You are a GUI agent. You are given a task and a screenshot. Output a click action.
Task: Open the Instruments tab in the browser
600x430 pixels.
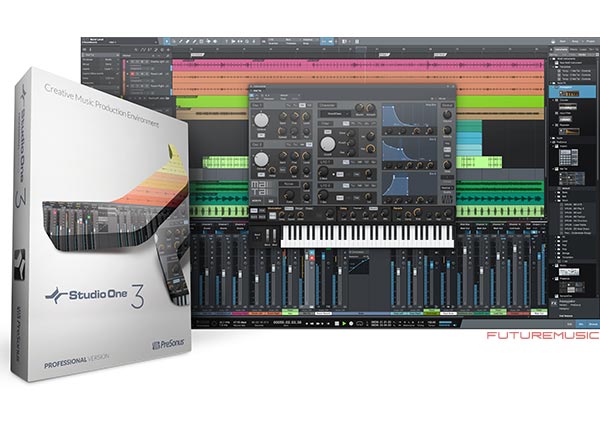coord(561,49)
